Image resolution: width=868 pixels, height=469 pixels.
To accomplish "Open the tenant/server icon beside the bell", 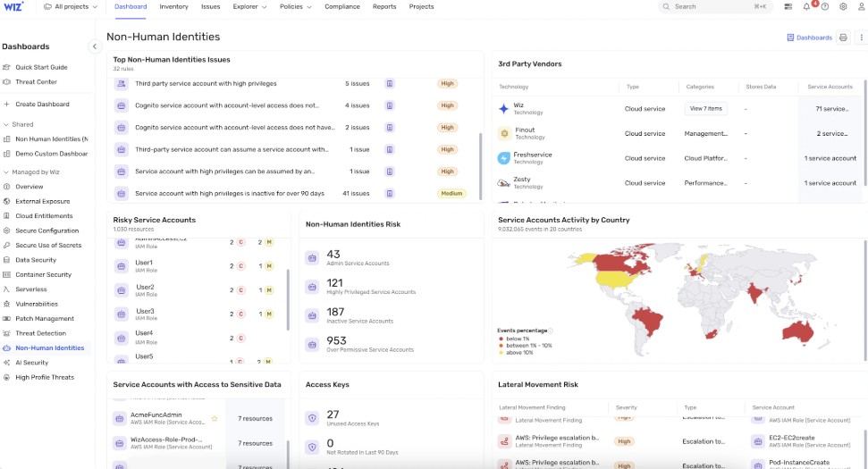I will (x=788, y=6).
